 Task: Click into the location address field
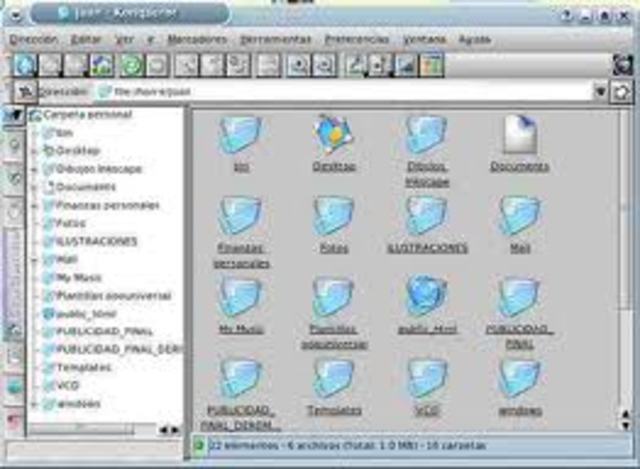pyautogui.click(x=345, y=92)
